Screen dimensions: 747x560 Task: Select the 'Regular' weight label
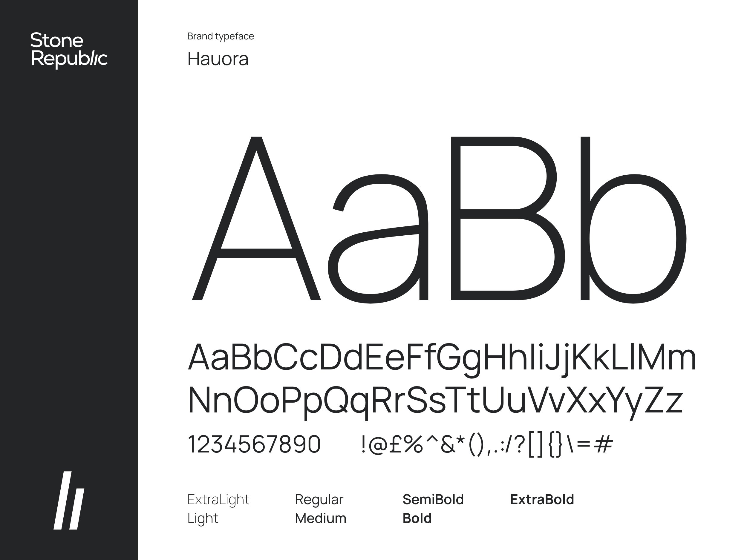coord(319,500)
